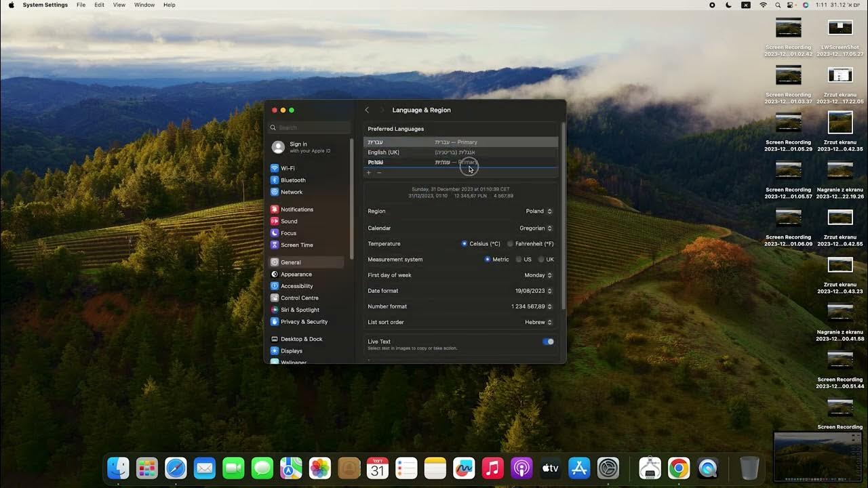
Task: Click the System Settings menu bar item
Action: pos(45,5)
